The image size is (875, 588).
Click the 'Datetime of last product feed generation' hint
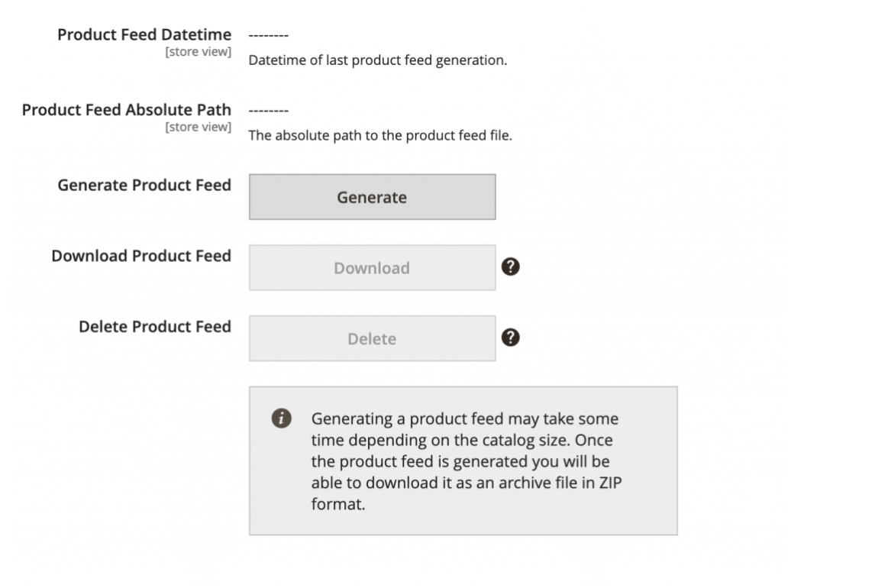tap(378, 60)
